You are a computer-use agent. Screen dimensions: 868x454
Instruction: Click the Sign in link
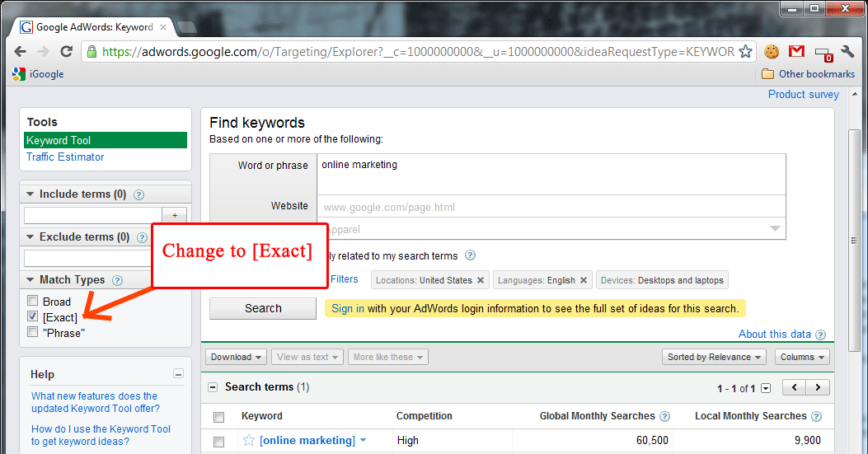[x=348, y=308]
